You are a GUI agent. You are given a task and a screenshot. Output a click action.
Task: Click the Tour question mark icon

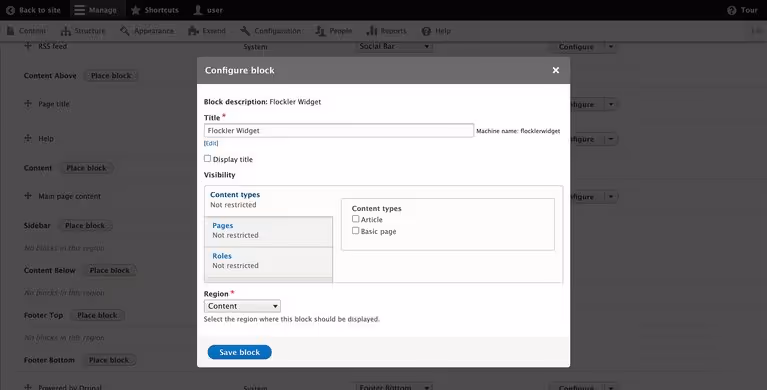point(731,10)
